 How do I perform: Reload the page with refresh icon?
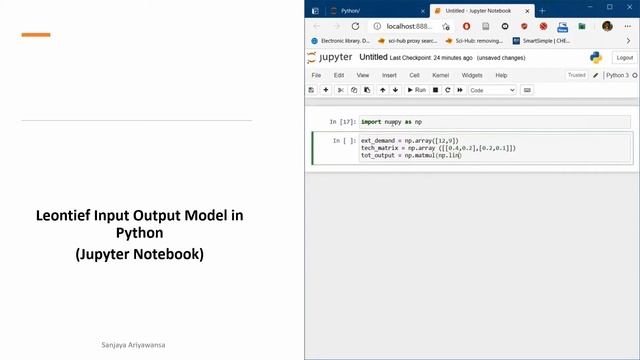tap(356, 26)
